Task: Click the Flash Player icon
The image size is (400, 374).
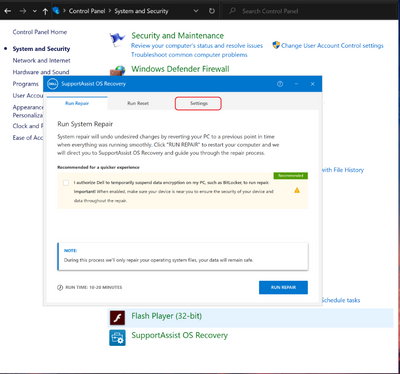Action: [117, 318]
